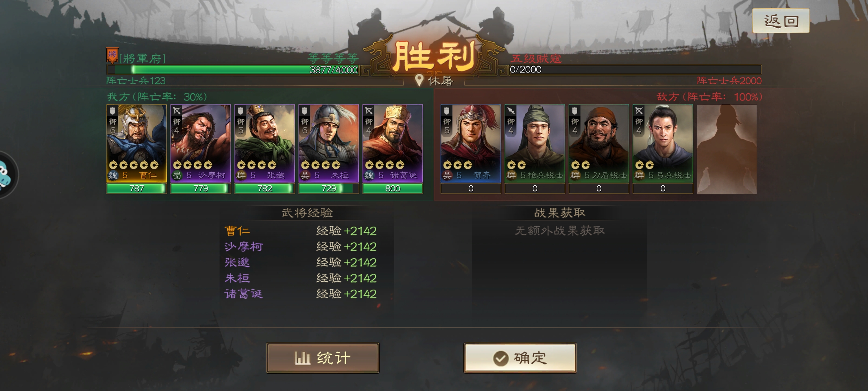868x391 pixels.
Task: Click 曹仁 in the experience list
Action: [237, 231]
